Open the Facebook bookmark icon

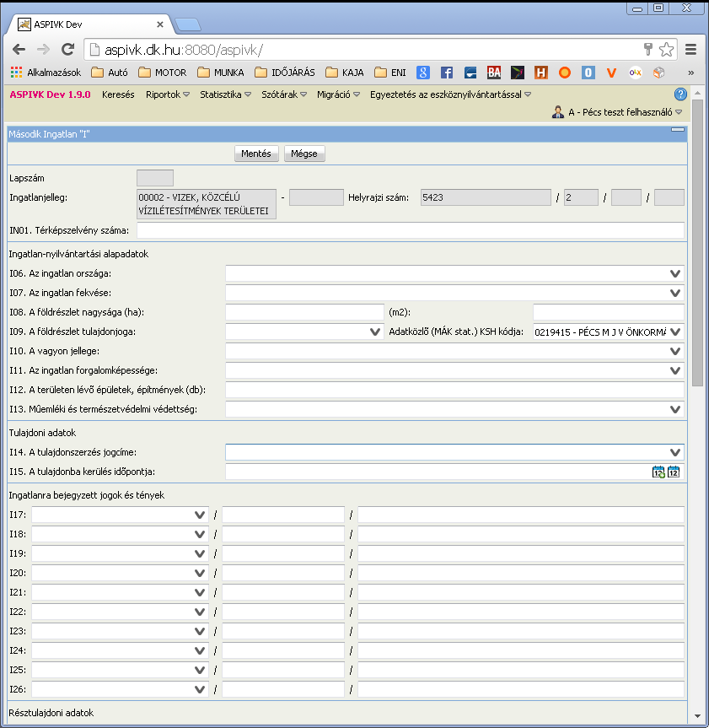[x=446, y=73]
